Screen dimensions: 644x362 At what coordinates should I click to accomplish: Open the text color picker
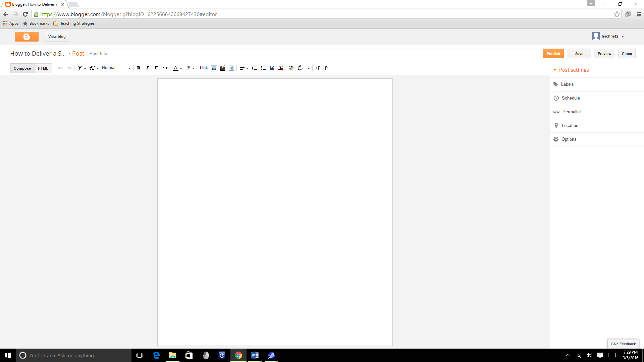pos(177,68)
